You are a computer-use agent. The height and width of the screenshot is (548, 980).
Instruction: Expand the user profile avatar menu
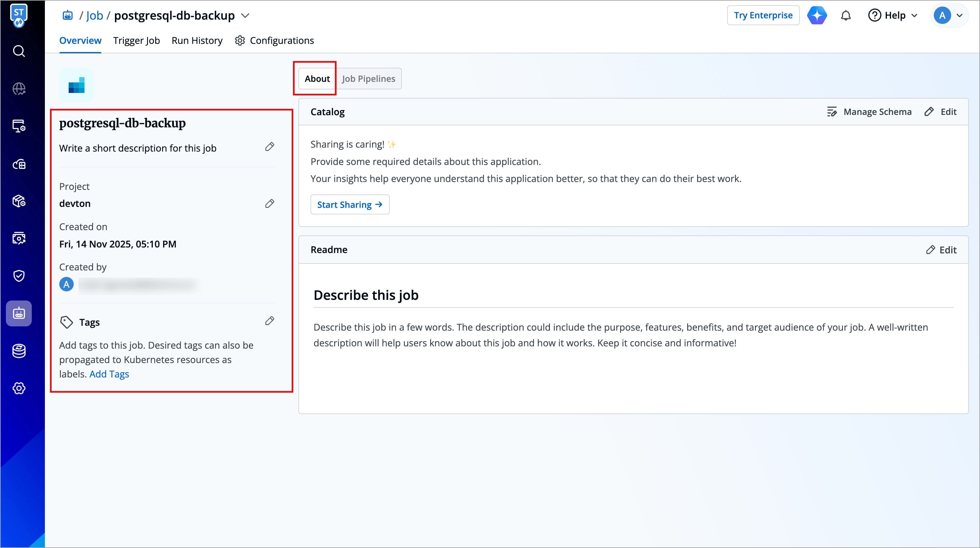949,16
